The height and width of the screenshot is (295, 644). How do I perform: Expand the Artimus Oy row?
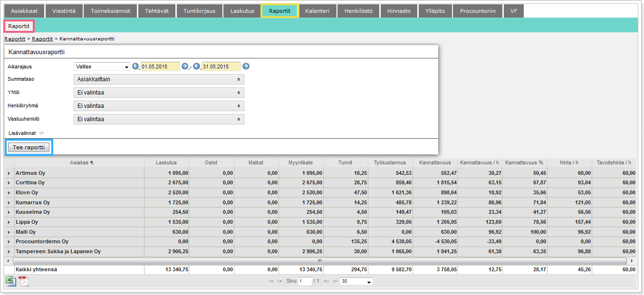point(9,173)
